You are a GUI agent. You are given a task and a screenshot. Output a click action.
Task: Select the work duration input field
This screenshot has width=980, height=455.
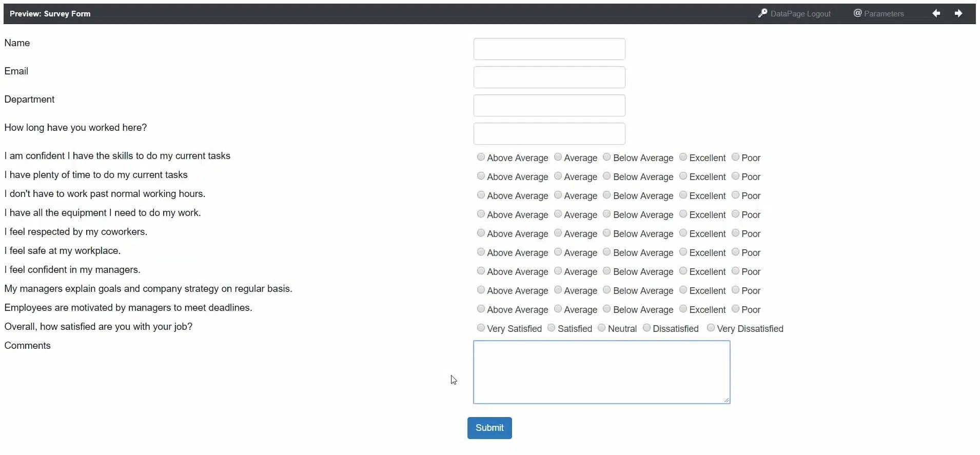pyautogui.click(x=549, y=134)
